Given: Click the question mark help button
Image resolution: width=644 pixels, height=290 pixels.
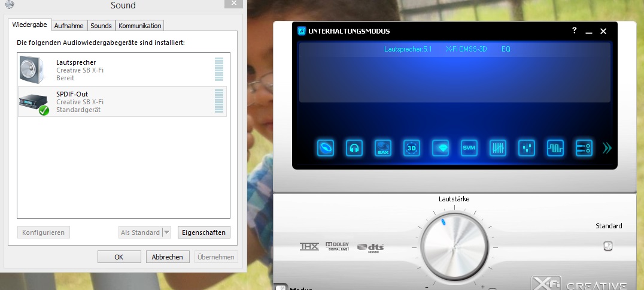Looking at the screenshot, I should tap(574, 31).
